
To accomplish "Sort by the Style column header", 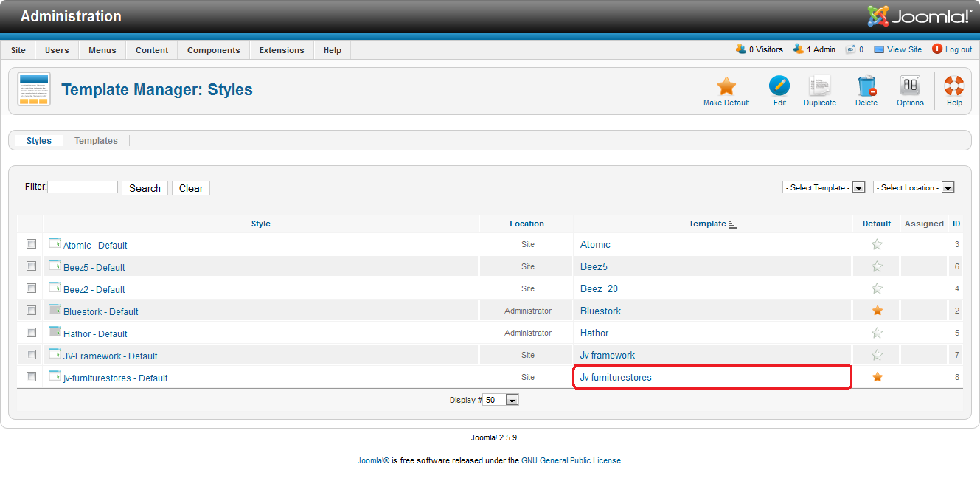I will (261, 224).
